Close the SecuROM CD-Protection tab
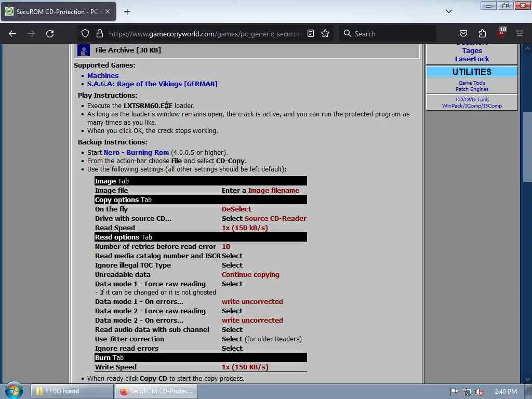 pyautogui.click(x=108, y=11)
